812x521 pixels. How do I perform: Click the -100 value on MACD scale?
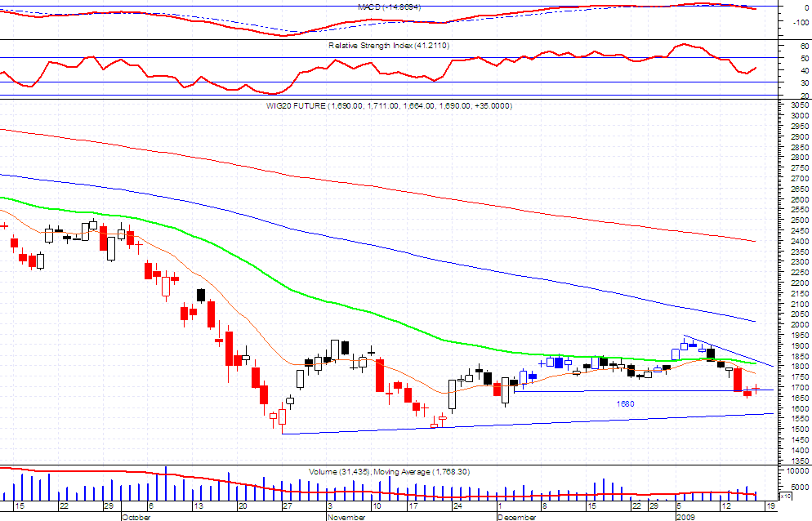coord(801,22)
